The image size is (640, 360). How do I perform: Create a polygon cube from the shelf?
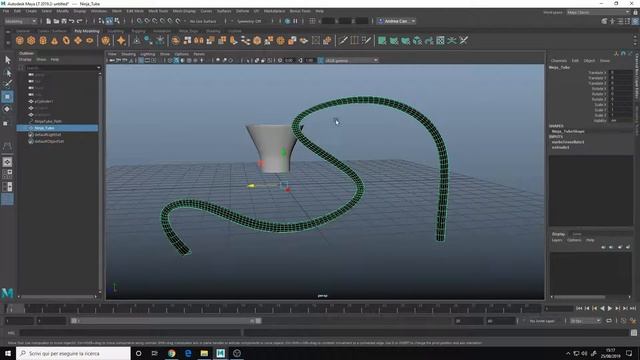(31, 40)
